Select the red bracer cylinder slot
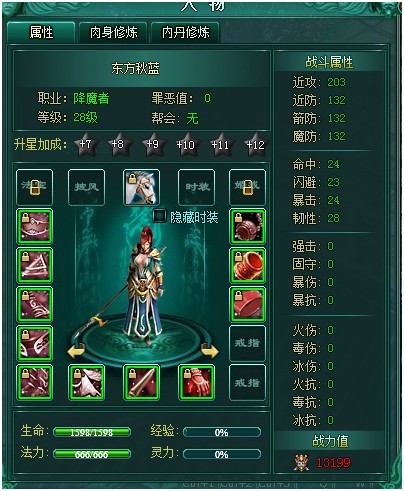404x491 pixels. pos(247,265)
